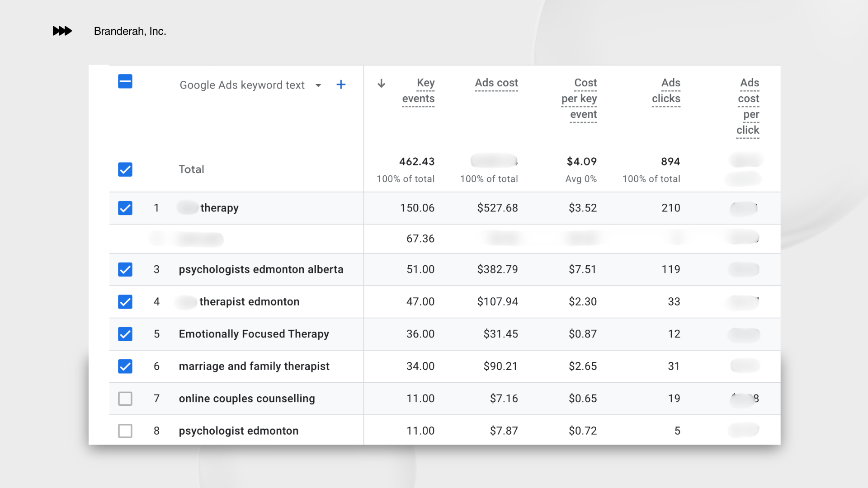Click total cost per key event $4.09

582,161
